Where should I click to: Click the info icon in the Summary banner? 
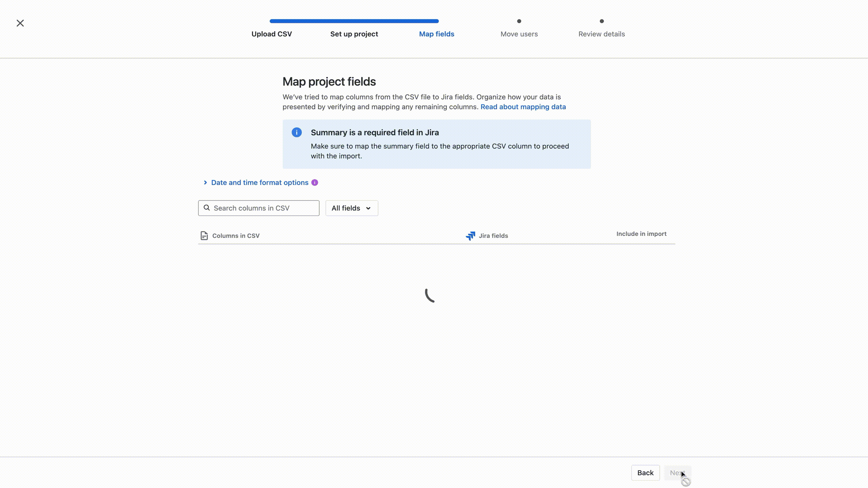[297, 132]
